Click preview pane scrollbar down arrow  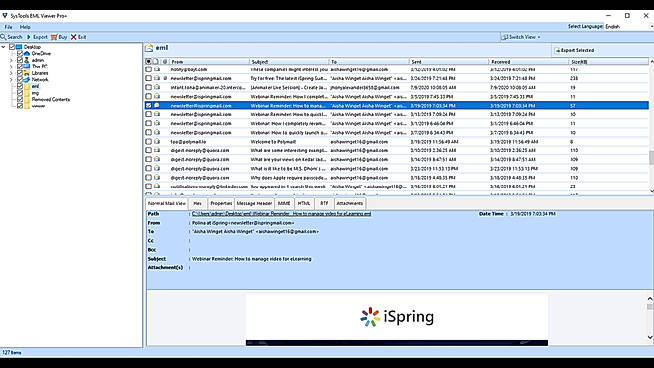tap(650, 337)
